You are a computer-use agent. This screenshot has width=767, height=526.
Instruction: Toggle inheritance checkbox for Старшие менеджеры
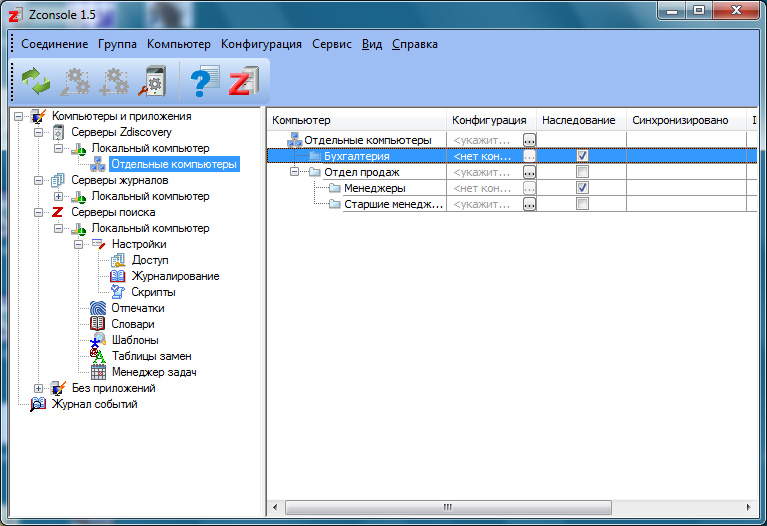[x=582, y=204]
